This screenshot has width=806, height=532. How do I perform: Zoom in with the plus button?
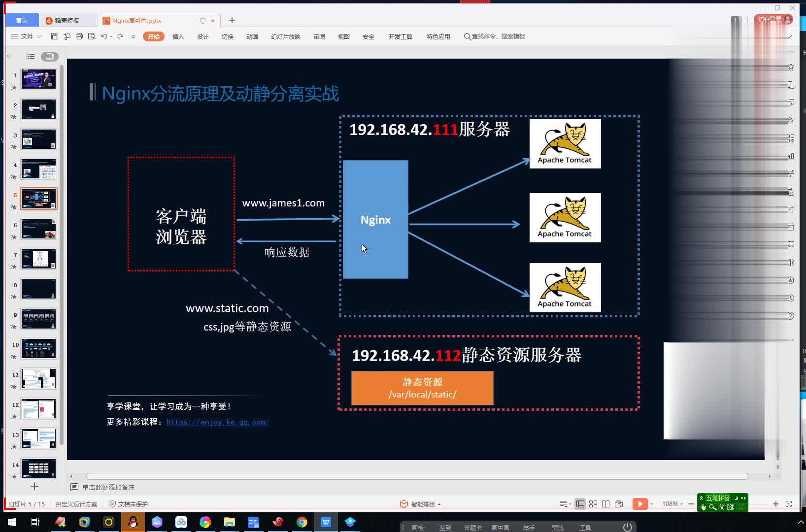(x=776, y=504)
